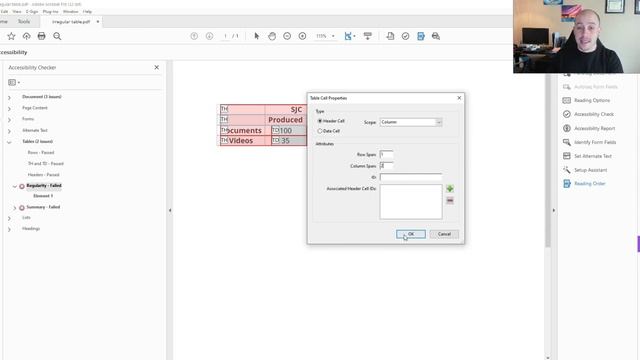Click the Setup Assistant wand icon
Screen dimensions: 640x360
[x=567, y=170]
